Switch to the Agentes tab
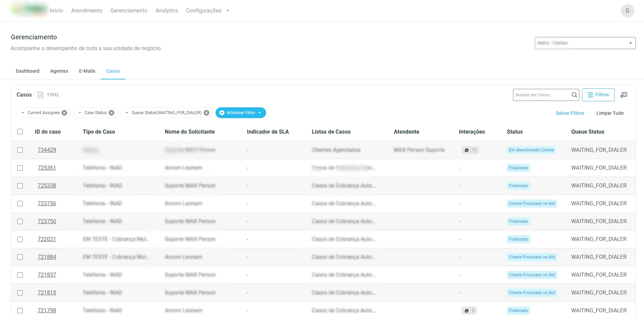644x317 pixels. coord(59,71)
